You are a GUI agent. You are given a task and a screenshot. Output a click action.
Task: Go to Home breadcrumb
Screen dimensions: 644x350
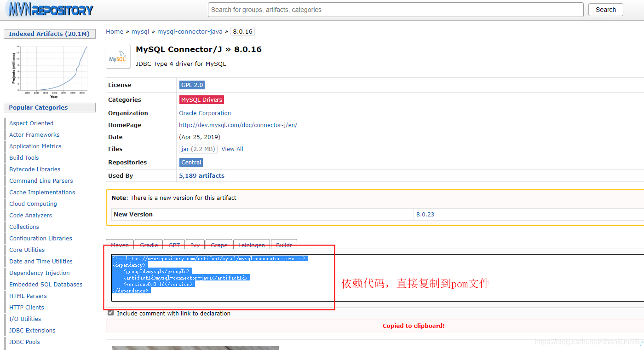pos(115,32)
